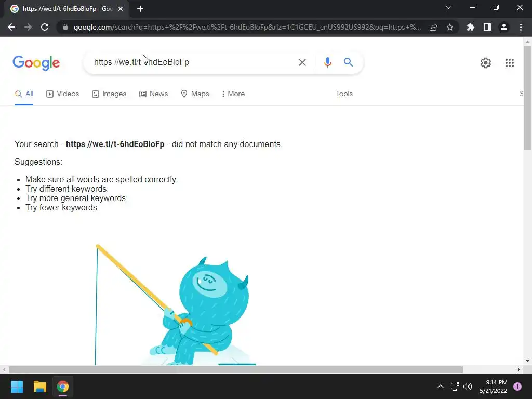Viewport: 532px width, 399px height.
Task: Click the horizontal scrollbar at bottom
Action: pyautogui.click(x=235, y=369)
